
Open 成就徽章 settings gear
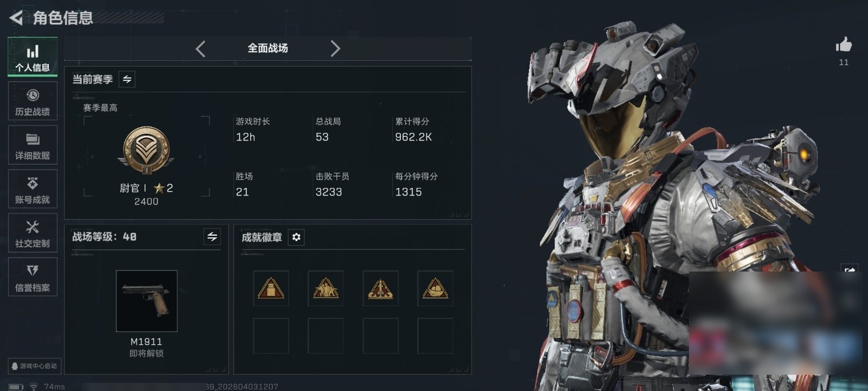(296, 237)
